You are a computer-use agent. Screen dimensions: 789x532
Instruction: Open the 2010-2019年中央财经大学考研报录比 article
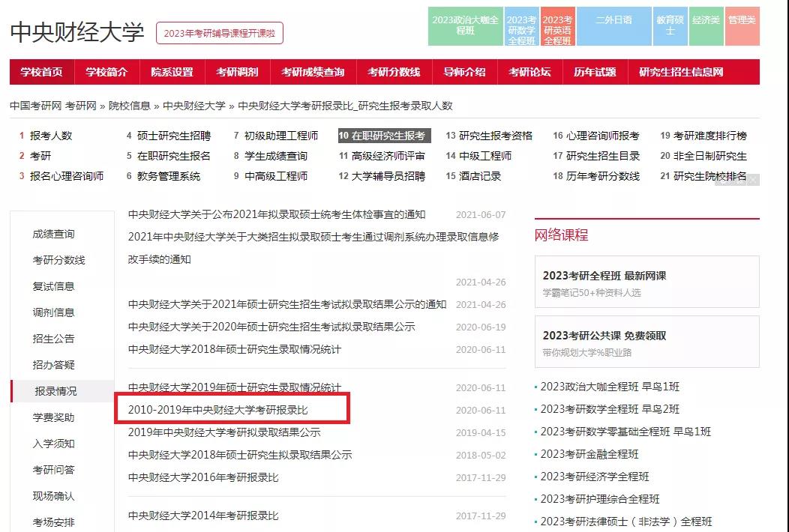coord(218,410)
